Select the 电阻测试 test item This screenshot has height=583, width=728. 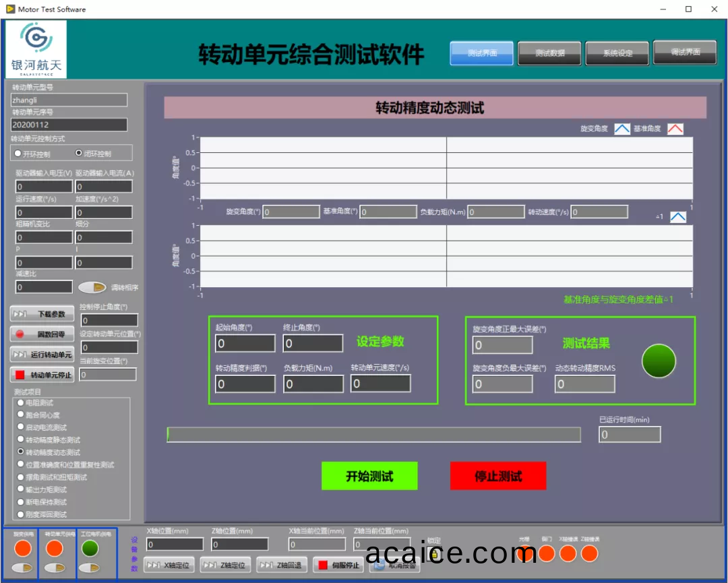click(x=21, y=402)
